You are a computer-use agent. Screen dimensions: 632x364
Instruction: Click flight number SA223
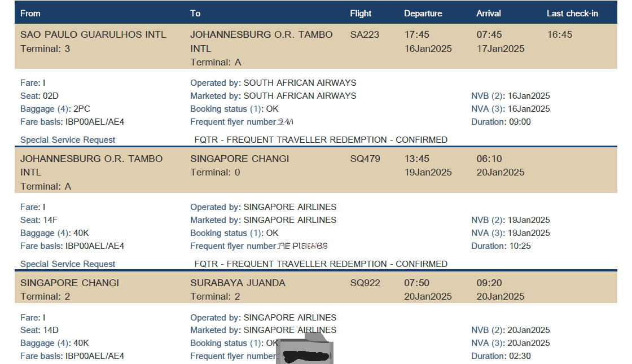tap(365, 35)
